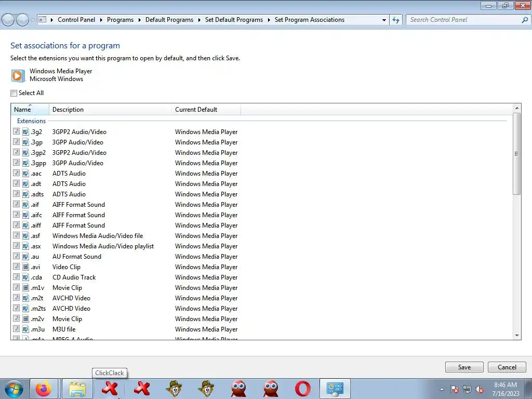Expand the arrow before Control Panel breadcrumb
The width and height of the screenshot is (532, 399).
[52, 20]
